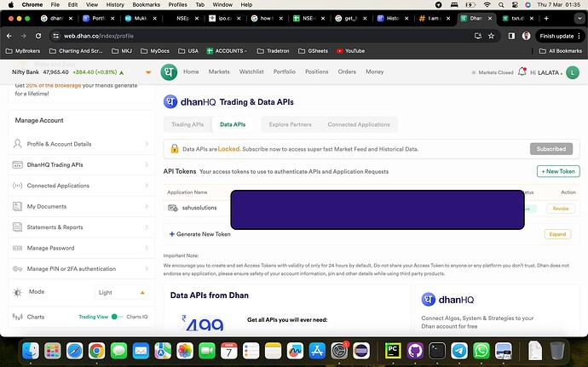Open the Chrome tab search dropdown
This screenshot has height=367, width=588.
579,18
